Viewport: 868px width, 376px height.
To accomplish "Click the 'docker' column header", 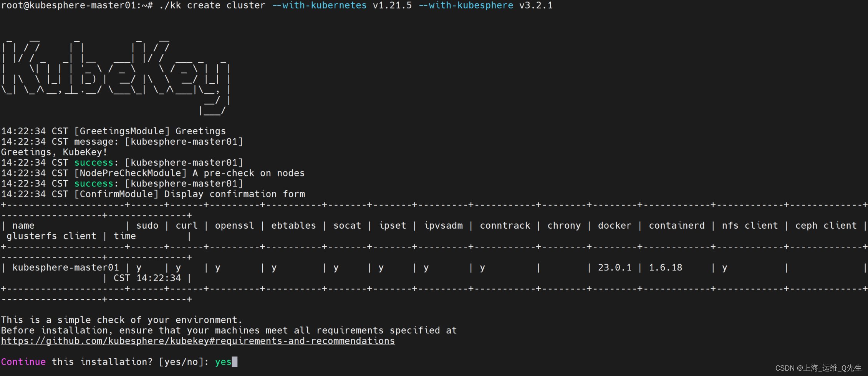I will (615, 226).
